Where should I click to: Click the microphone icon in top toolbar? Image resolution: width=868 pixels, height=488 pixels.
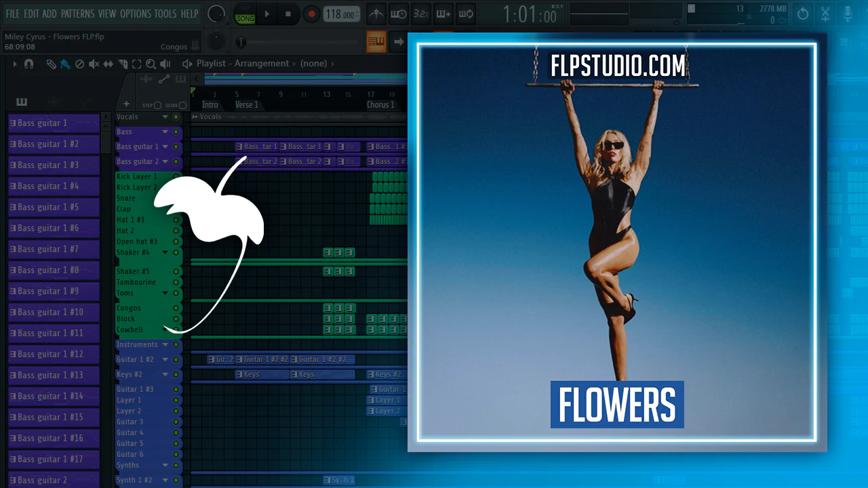click(x=848, y=14)
